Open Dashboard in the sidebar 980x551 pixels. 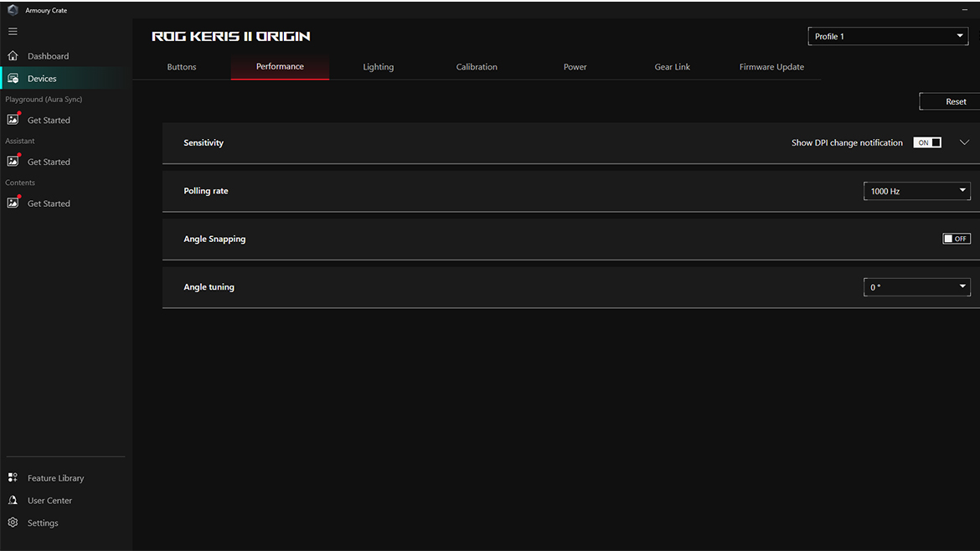click(x=48, y=56)
